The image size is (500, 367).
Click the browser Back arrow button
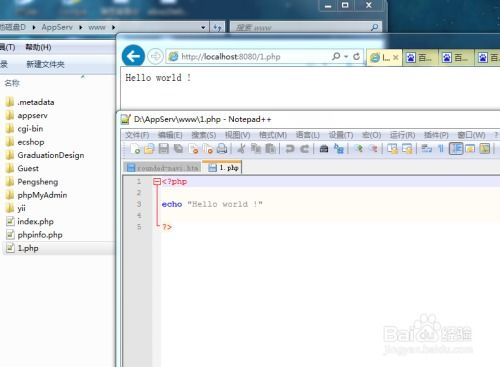click(x=133, y=56)
